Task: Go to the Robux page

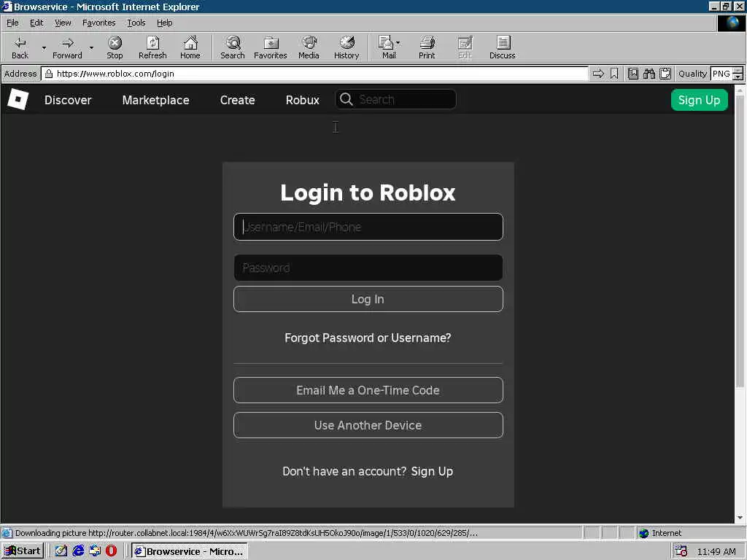Action: click(x=303, y=100)
